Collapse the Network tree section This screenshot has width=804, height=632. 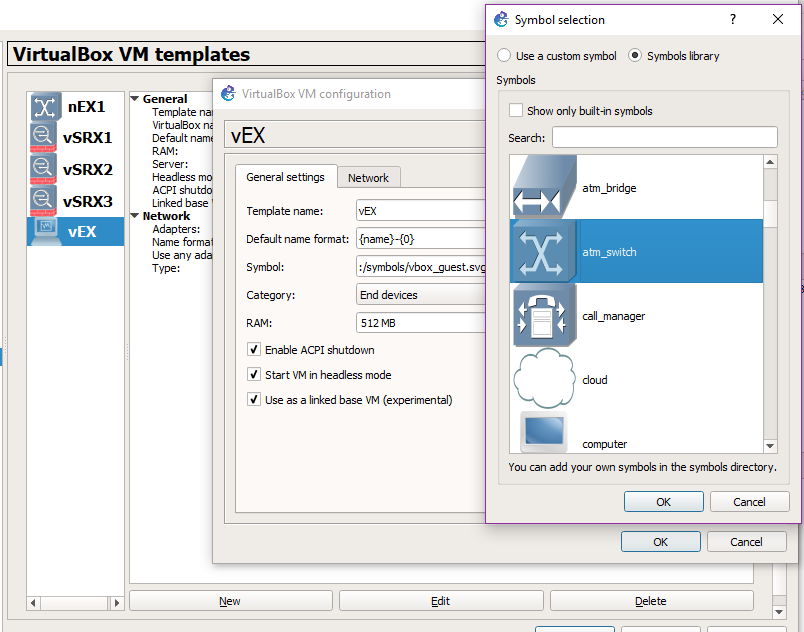[x=135, y=216]
